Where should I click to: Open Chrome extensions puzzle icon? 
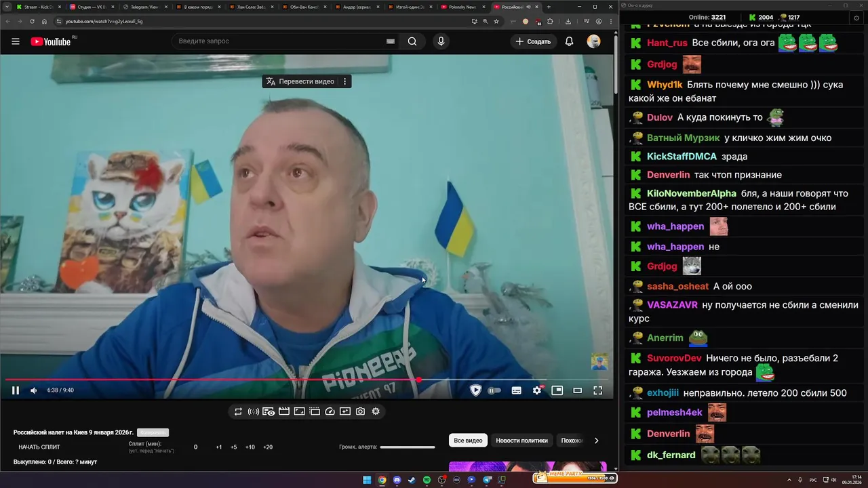pos(550,21)
